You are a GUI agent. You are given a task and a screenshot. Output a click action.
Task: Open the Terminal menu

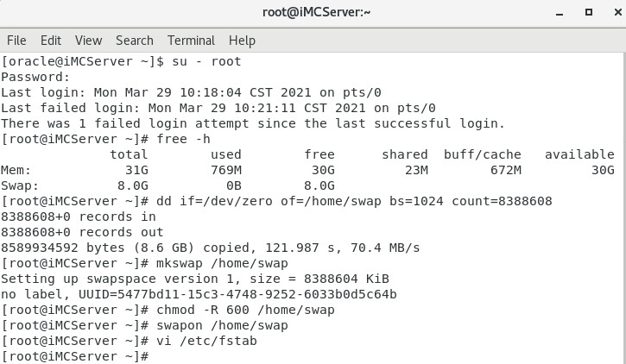click(x=191, y=41)
